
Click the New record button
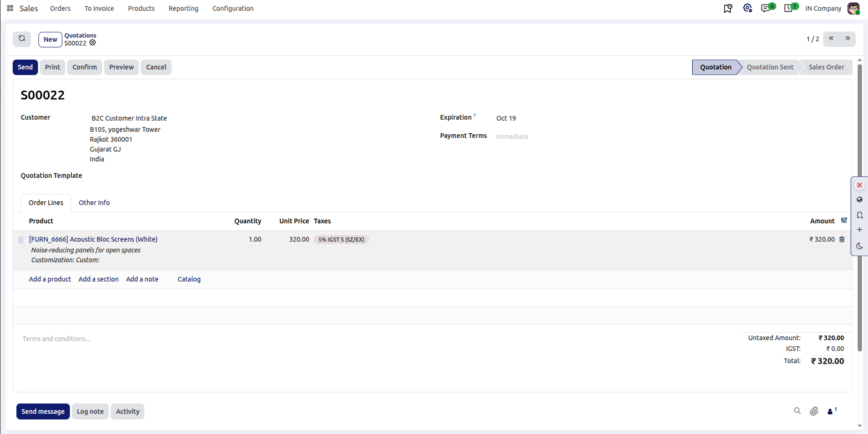(50, 39)
